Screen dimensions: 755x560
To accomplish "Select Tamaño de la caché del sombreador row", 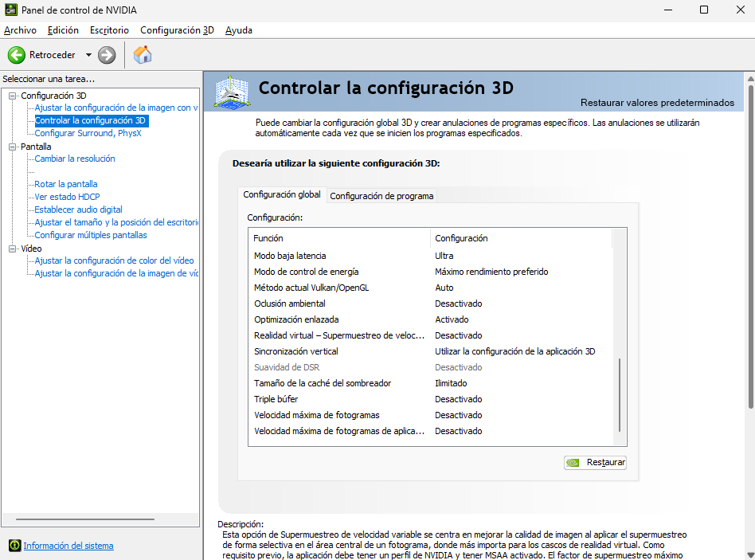I will (431, 383).
